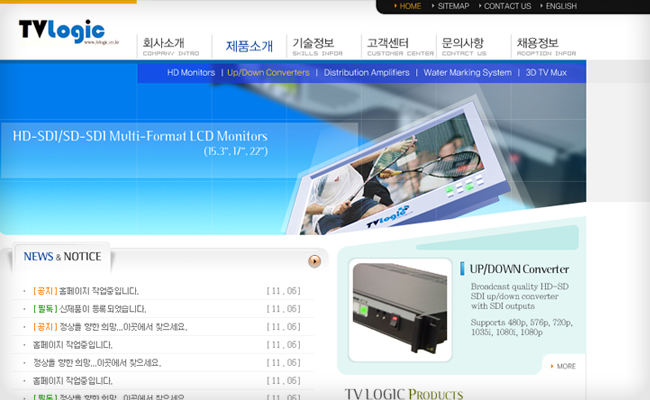
Task: Open the [공지] 정상을 향한 희망 notice
Action: click(110, 327)
